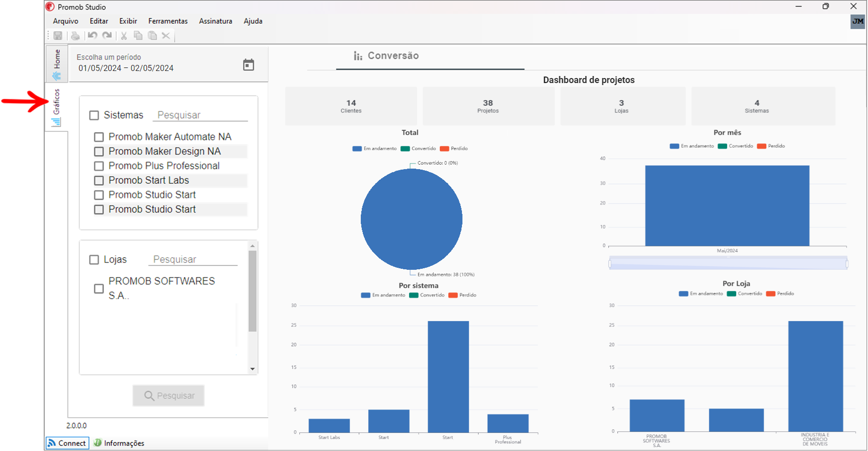Image resolution: width=868 pixels, height=451 pixels.
Task: Toggle Convertido legend in Por Loja chart
Action: pos(745,293)
